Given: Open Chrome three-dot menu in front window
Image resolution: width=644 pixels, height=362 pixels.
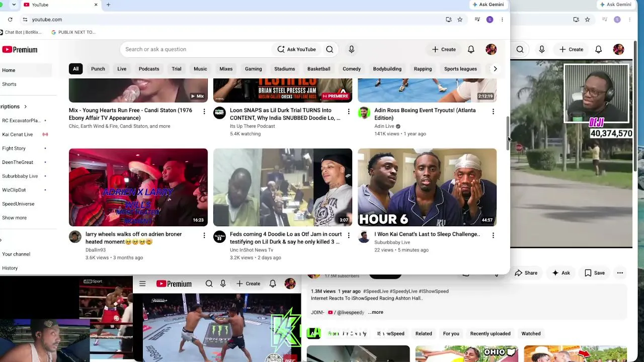Looking at the screenshot, I should [x=502, y=20].
